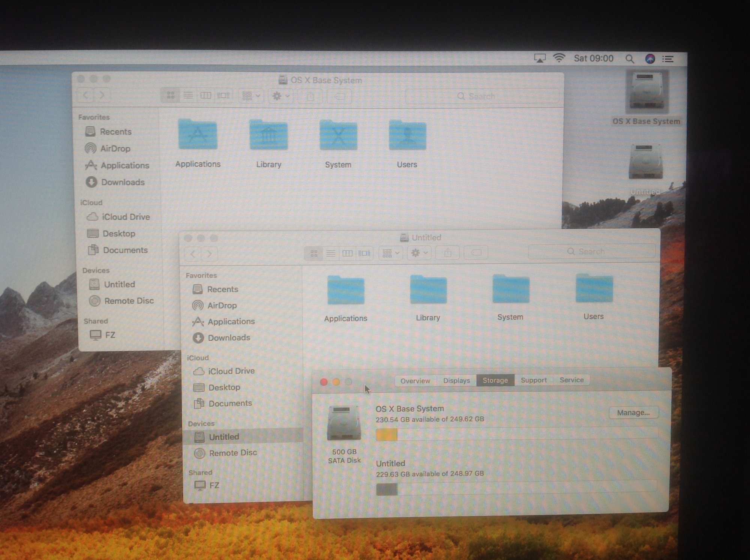Select OS X Base System drive on desktop
This screenshot has width=750, height=560.
(646, 92)
